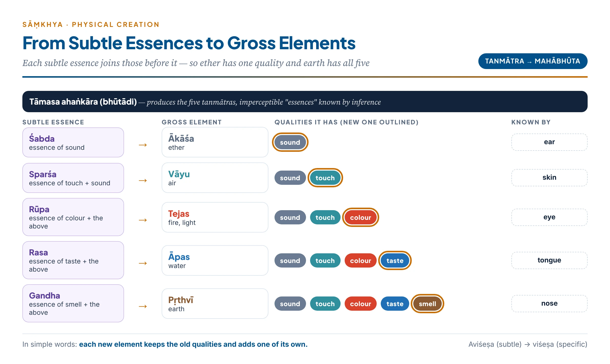Click the arrow between Sparśa and Vāyu

[143, 180]
